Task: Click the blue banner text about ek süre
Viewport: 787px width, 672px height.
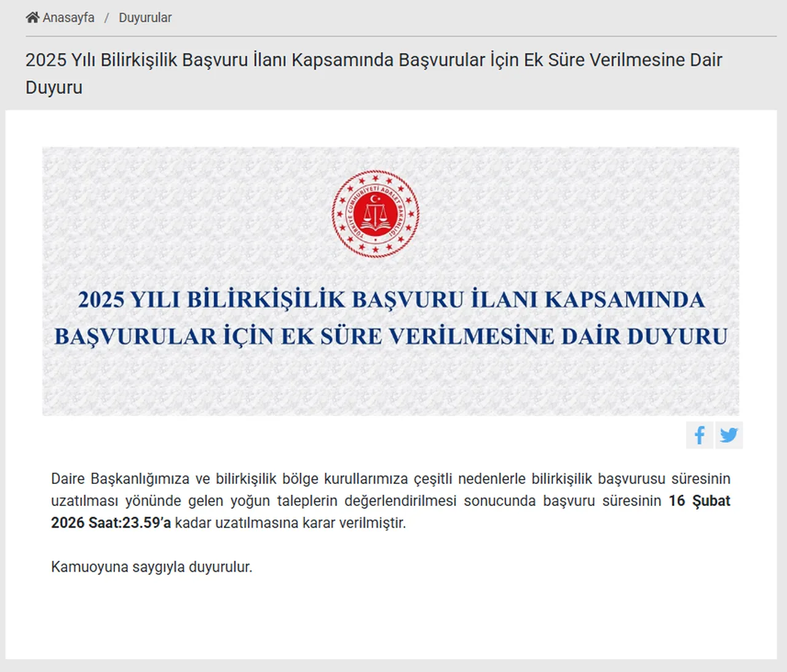Action: tap(391, 318)
